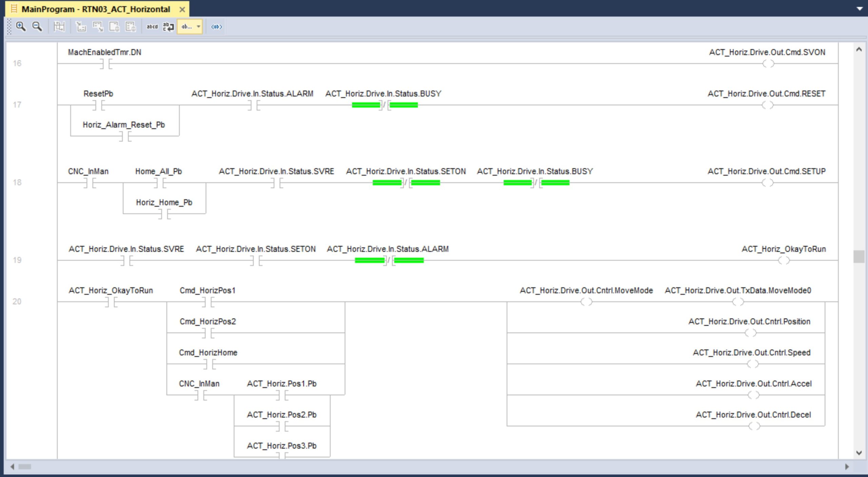Open the ab... dropdown arrow
The height and width of the screenshot is (477, 868).
tap(199, 26)
